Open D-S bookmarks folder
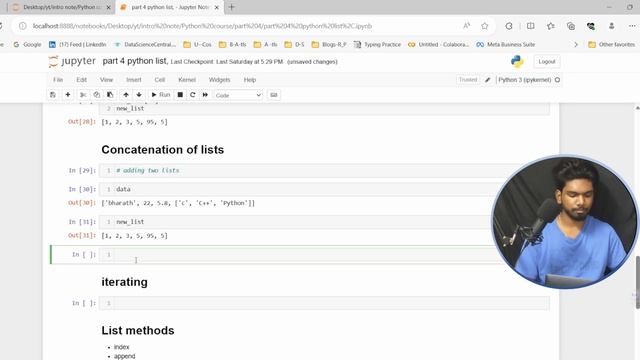Viewport: 640px width, 360px height. pos(294,44)
